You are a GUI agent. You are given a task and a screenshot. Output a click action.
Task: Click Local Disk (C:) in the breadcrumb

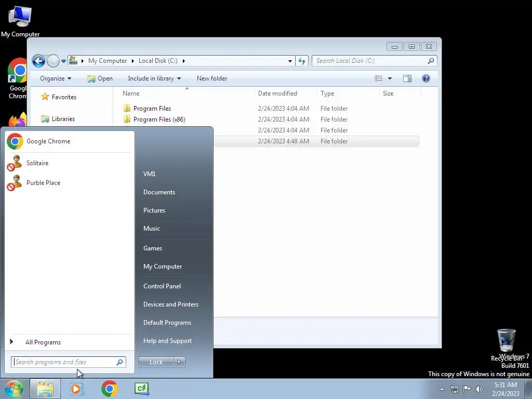point(158,61)
